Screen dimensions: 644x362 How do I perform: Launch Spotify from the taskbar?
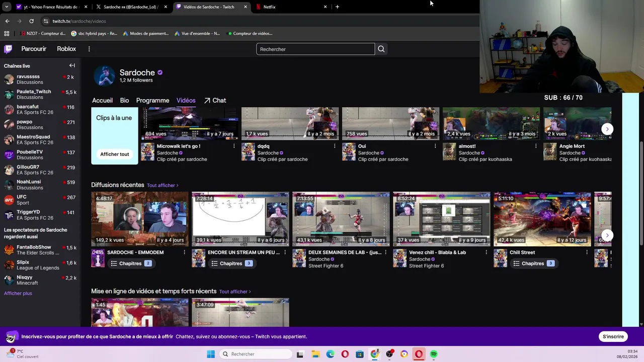434,354
